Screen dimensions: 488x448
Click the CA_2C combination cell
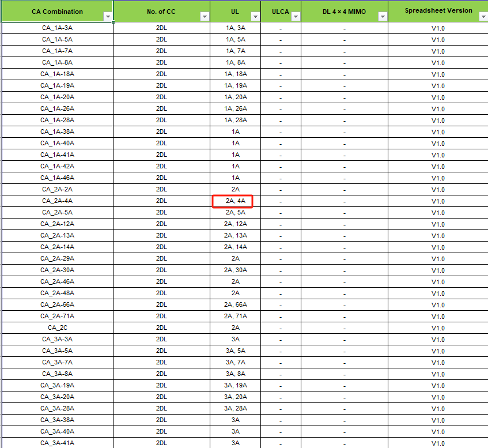tap(57, 327)
